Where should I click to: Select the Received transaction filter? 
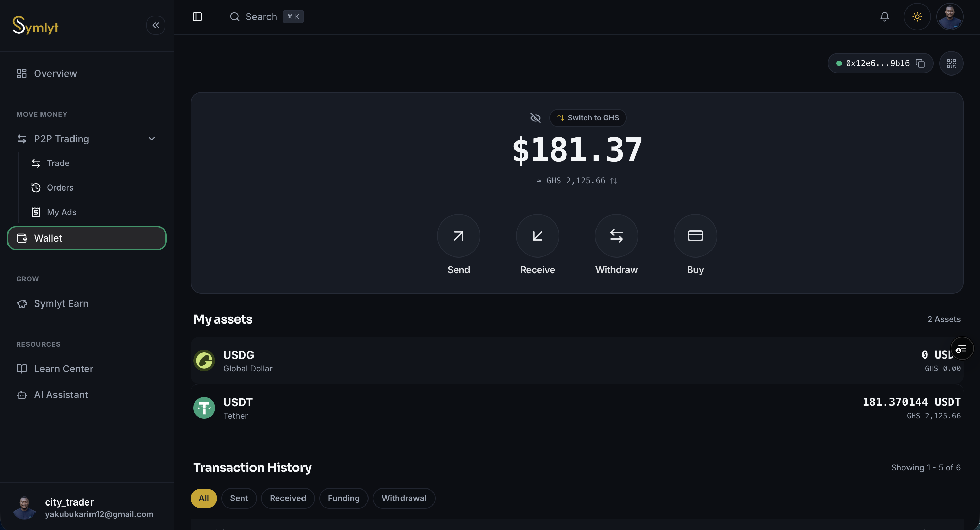(288, 498)
